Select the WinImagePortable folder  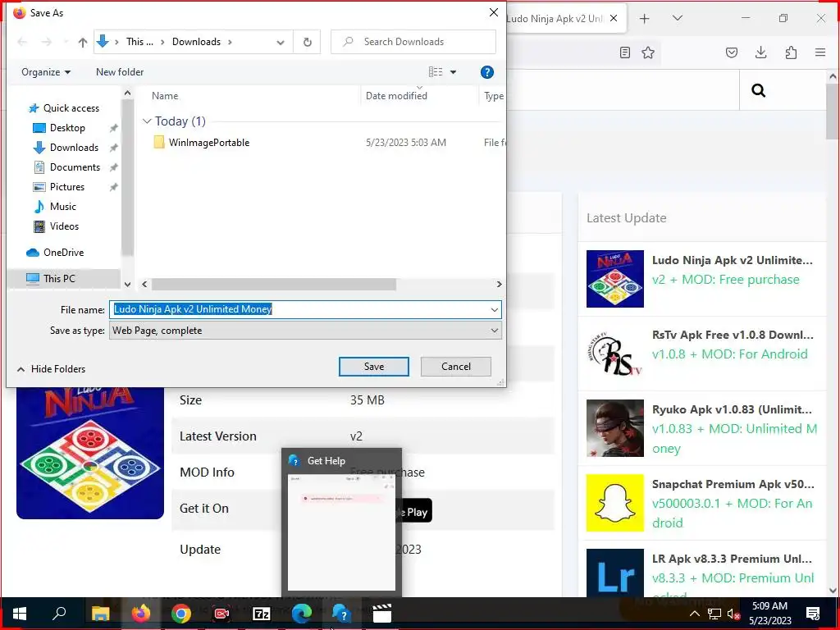click(209, 143)
